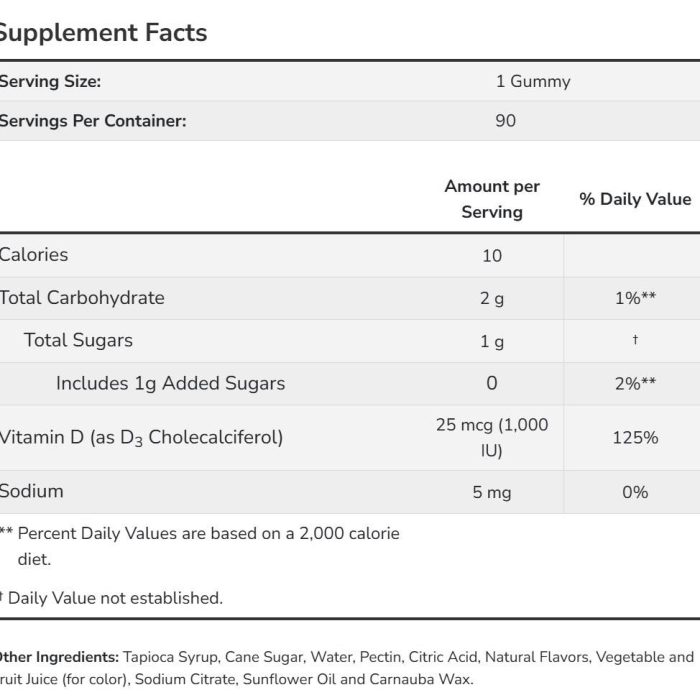This screenshot has height=700, width=700.
Task: Click the 90 servings value
Action: click(505, 121)
